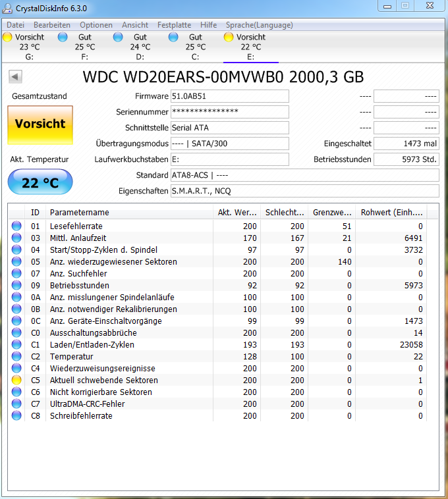Viewport: 448px width, 499px height.
Task: Click status orb of UltraDMA-CRC-Fehler row
Action: tap(16, 404)
